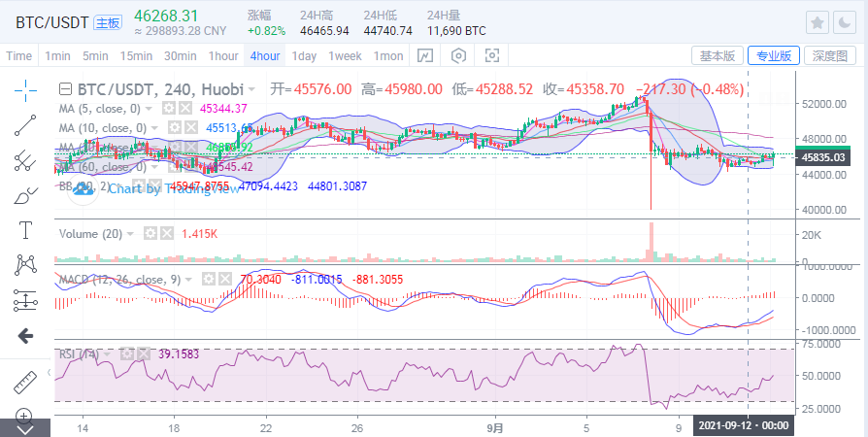Expand the toolbar chevron at bottom left

pyautogui.click(x=25, y=428)
